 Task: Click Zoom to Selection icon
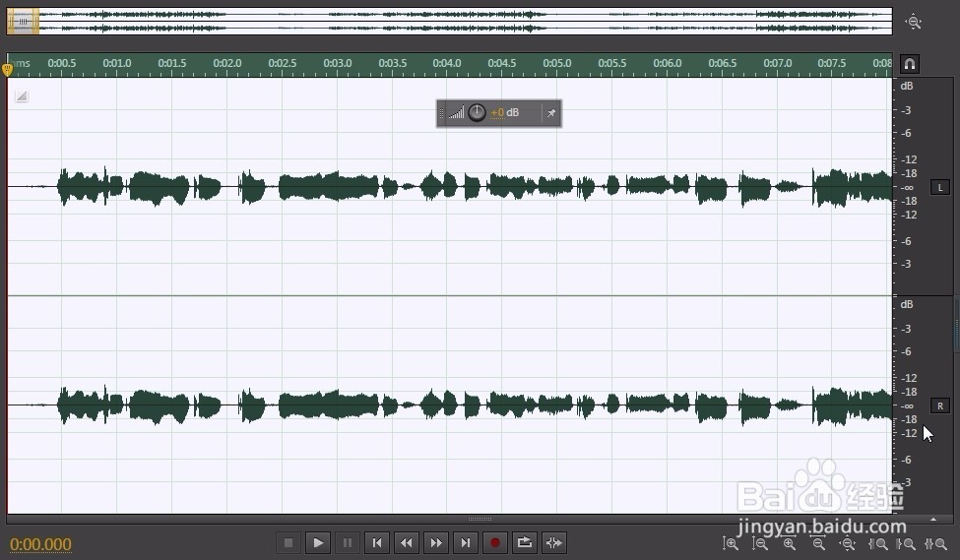pos(935,543)
